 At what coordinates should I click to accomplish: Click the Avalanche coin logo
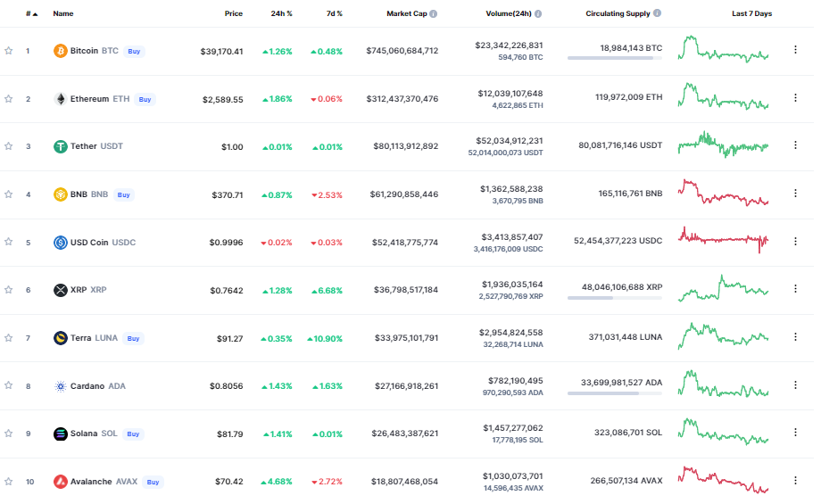tap(60, 482)
